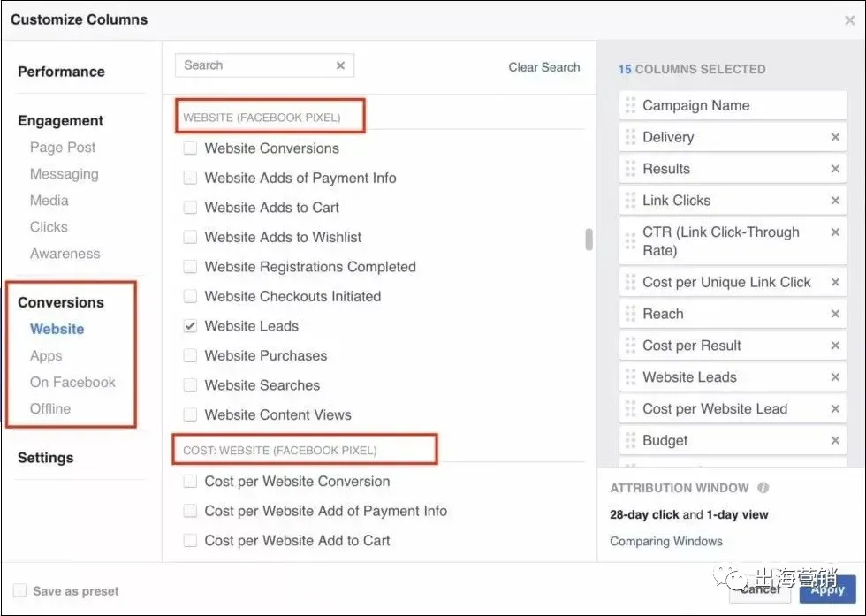Click the drag handle beside CTR column
866x616 pixels.
(630, 241)
